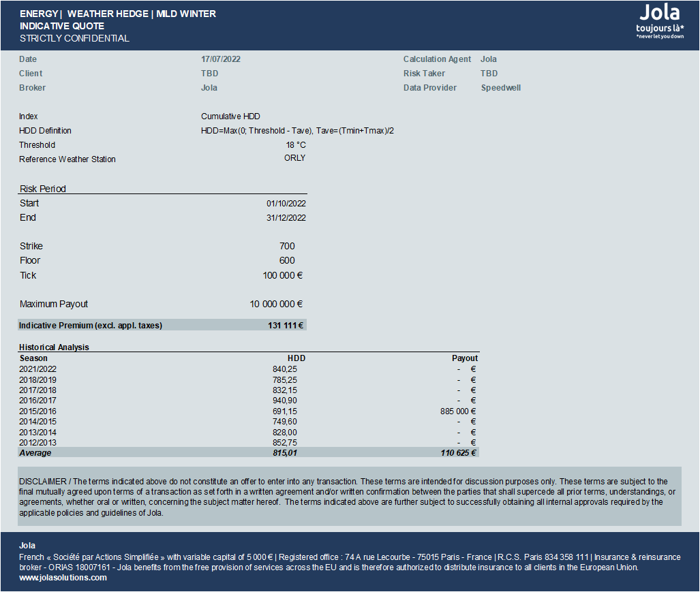Select Tick value 100 000 €
Viewport: 700px width, 592px height.
(283, 276)
